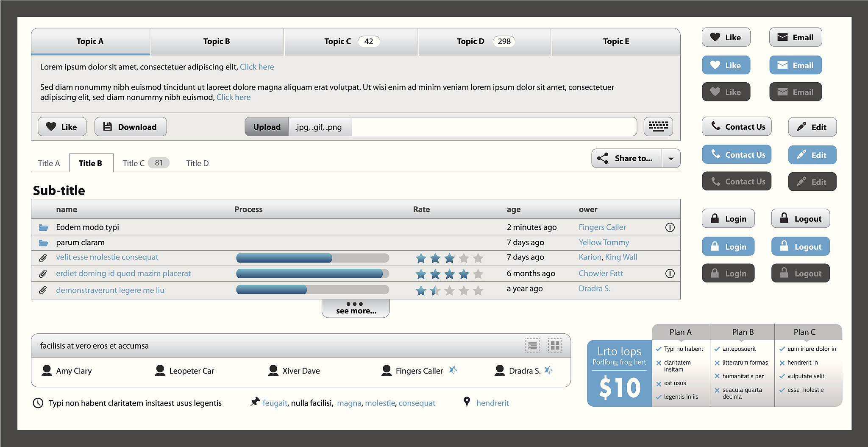This screenshot has height=447, width=868.
Task: Set rating to fourth star for velit esse
Action: click(464, 258)
